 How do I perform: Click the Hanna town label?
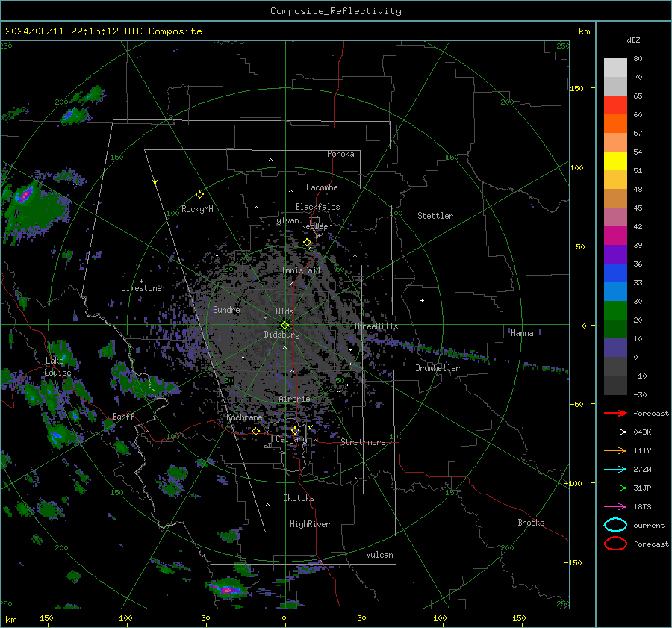click(x=522, y=333)
